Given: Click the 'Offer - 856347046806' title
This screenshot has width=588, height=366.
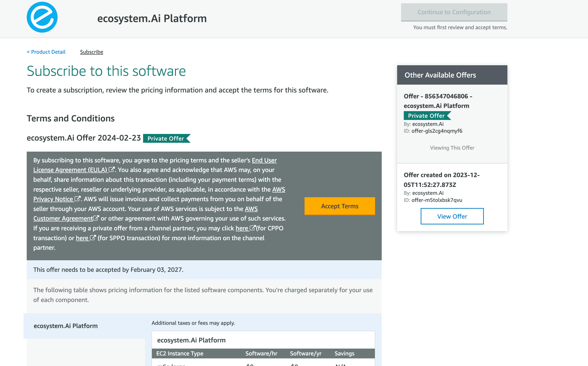Looking at the screenshot, I should [438, 101].
